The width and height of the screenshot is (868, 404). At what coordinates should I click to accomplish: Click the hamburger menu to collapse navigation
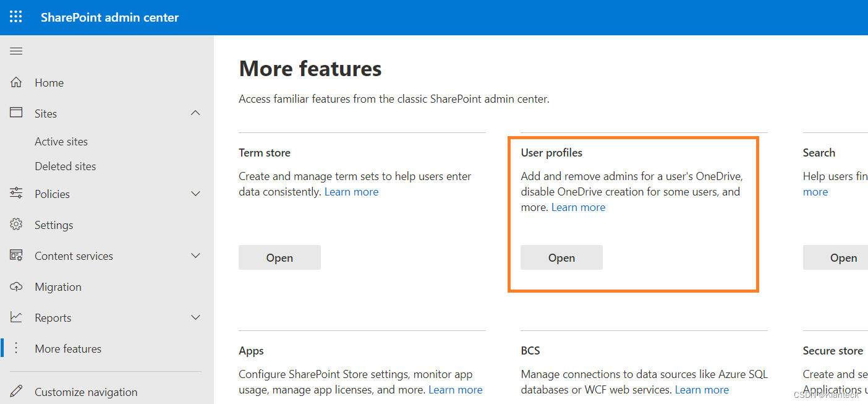[16, 51]
